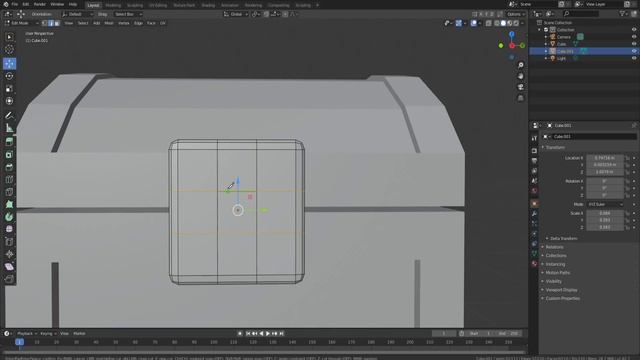Select the Annotate tool
Image resolution: width=640 pixels, height=360 pixels.
(9, 116)
